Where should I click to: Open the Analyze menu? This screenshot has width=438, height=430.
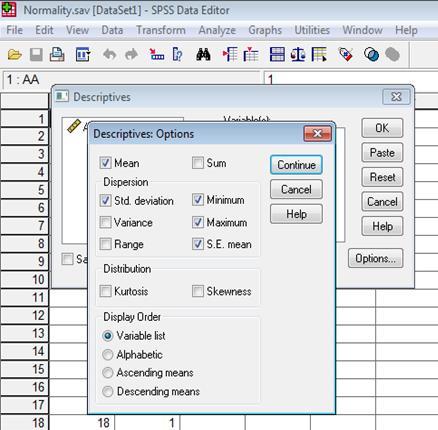tap(217, 30)
